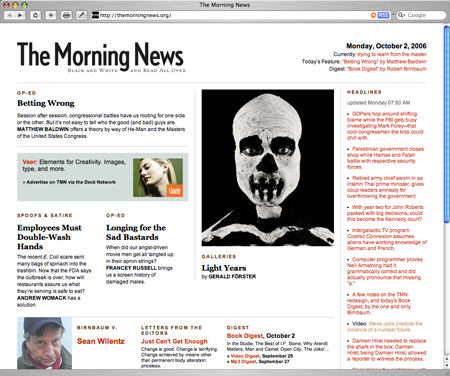Select author name MATTHEW BALDWIN

(x=43, y=129)
